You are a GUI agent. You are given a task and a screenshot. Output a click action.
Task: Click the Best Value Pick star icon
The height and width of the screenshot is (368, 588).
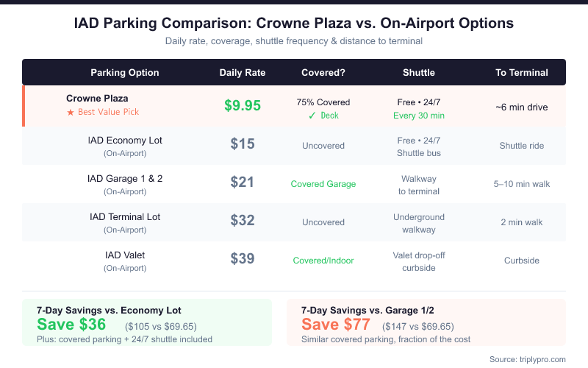coord(71,112)
